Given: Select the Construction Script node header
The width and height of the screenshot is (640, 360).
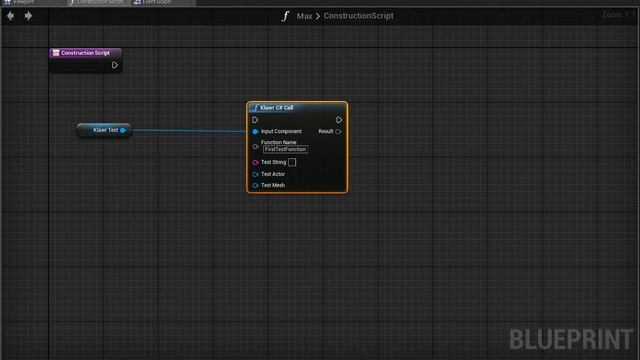Looking at the screenshot, I should (85, 53).
